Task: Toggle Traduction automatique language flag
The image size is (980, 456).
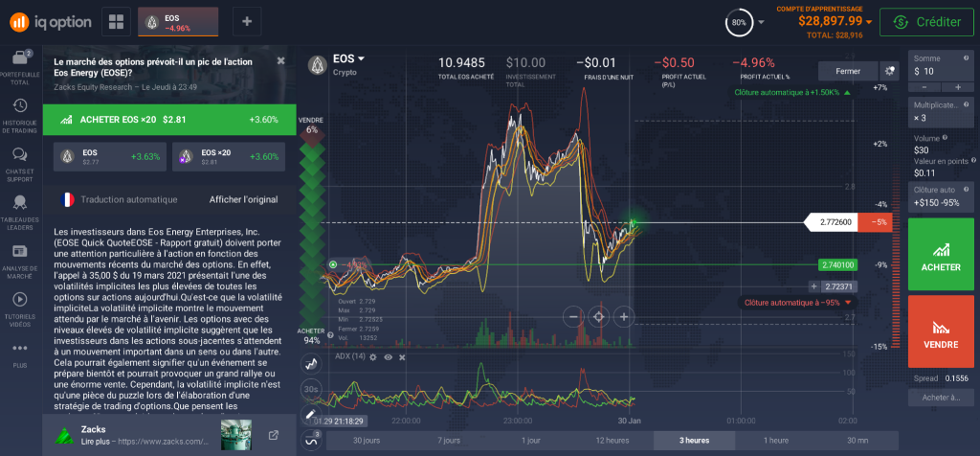Action: pyautogui.click(x=66, y=199)
